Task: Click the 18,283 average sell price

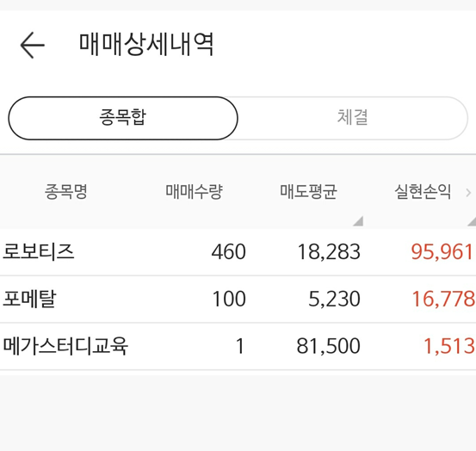Action: [x=329, y=252]
